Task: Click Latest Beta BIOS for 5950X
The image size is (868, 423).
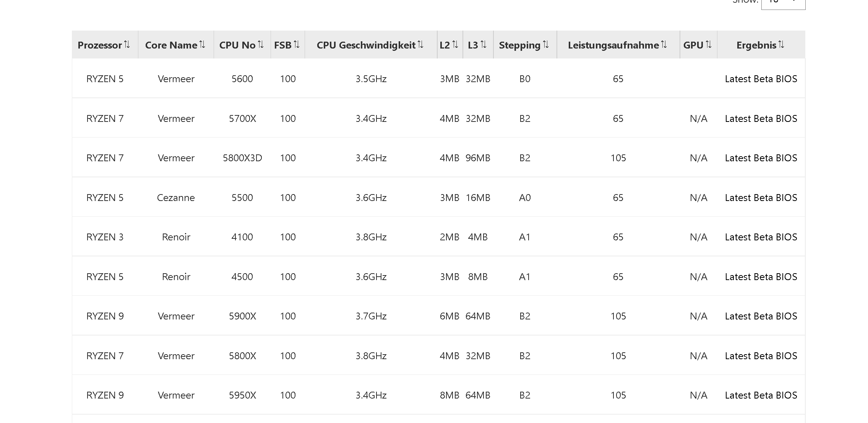Action: coord(761,395)
